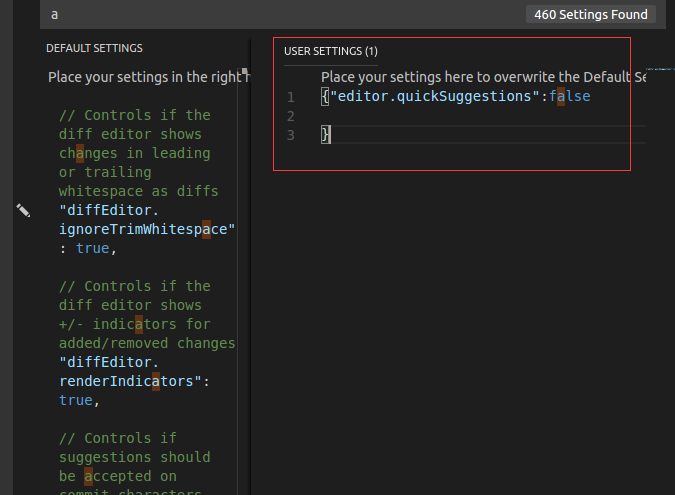675x495 pixels.
Task: Click the 'false' value in user settings
Action: [x=570, y=96]
